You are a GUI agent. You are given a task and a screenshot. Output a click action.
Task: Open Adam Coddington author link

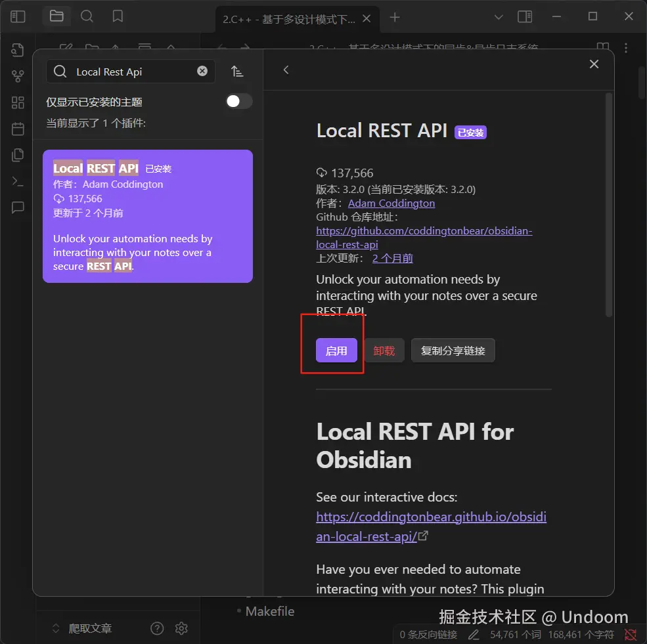pyautogui.click(x=391, y=204)
